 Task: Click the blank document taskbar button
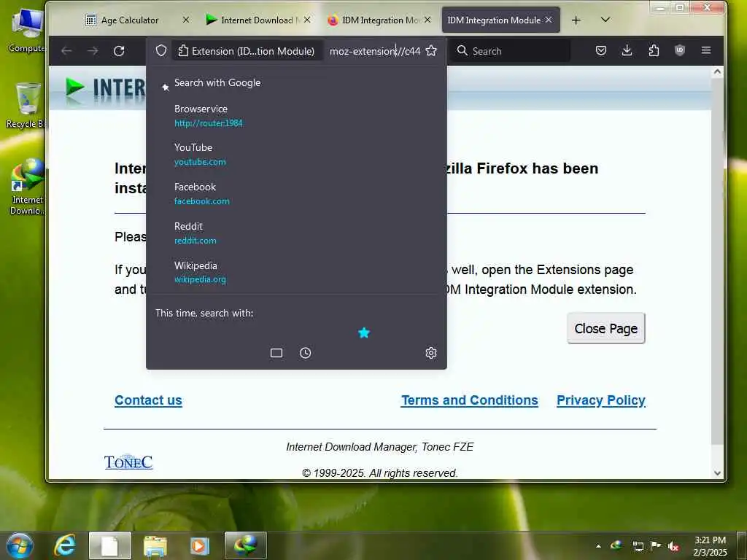(110, 545)
